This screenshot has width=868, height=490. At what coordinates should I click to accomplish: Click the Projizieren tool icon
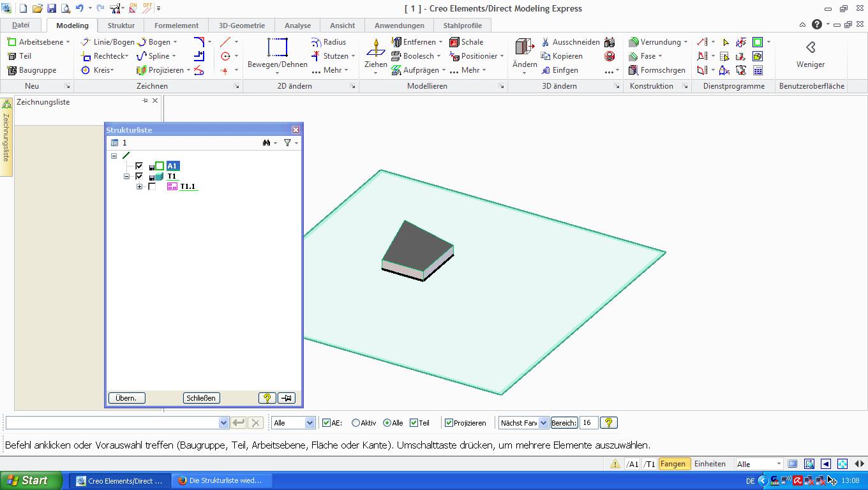pos(142,70)
